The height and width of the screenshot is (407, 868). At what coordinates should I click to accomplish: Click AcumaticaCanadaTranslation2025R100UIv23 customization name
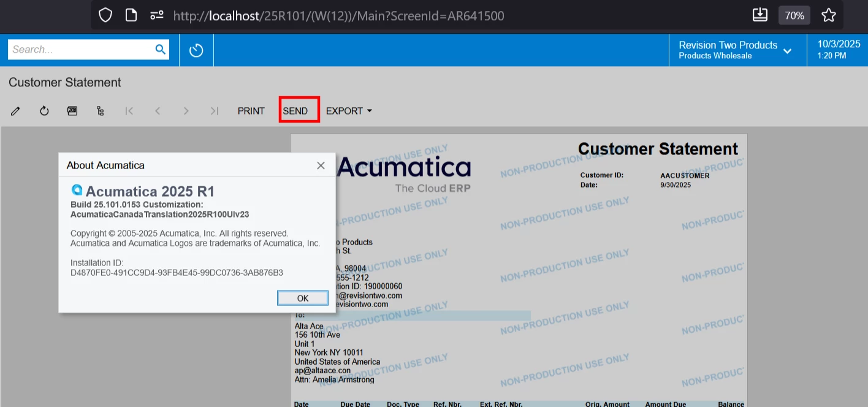pos(159,215)
